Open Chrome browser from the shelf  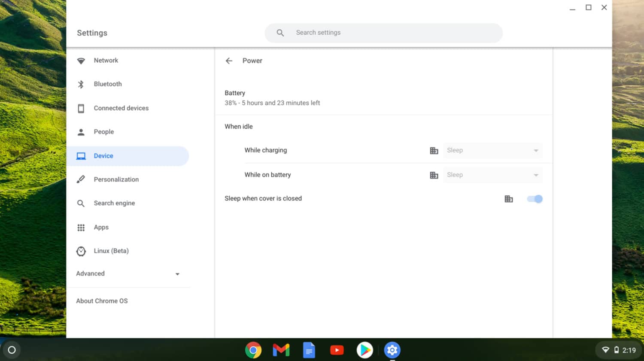pos(253,350)
